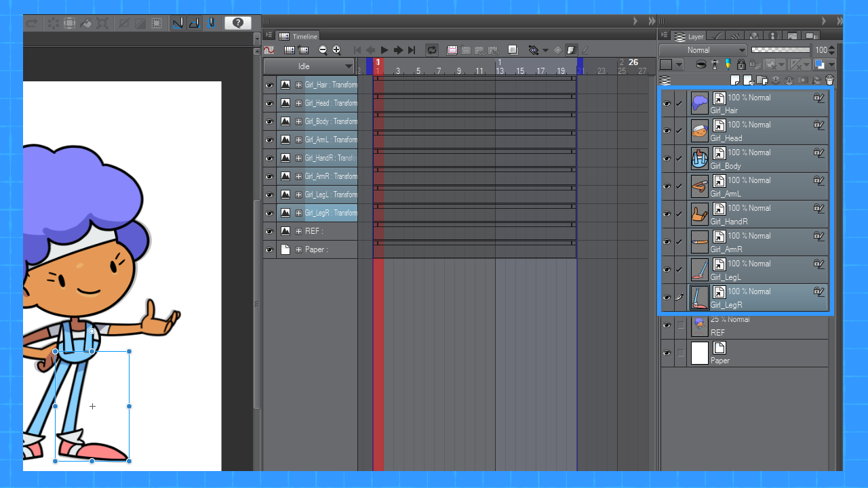Toggle Enable keyframes on this layer

(x=571, y=49)
